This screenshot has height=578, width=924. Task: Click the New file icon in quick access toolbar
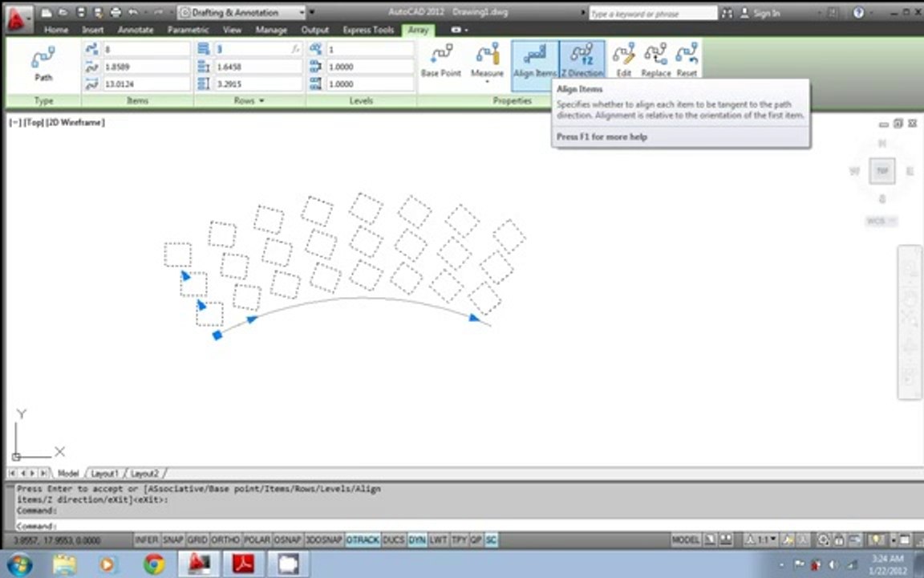point(47,12)
